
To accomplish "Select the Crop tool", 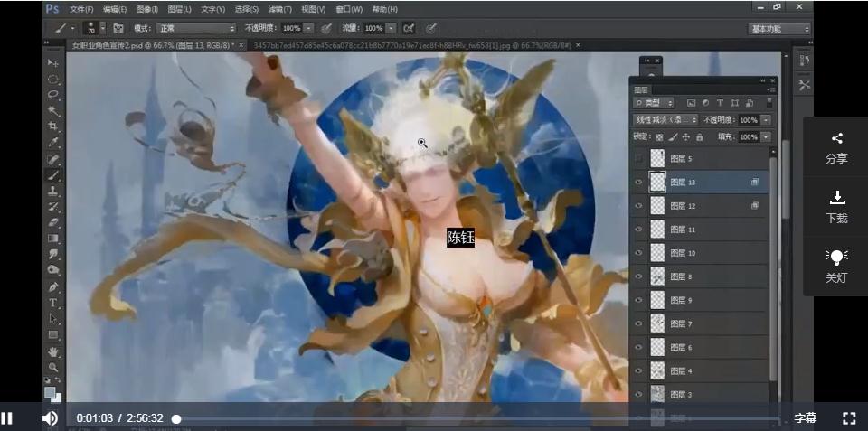I will click(x=53, y=126).
